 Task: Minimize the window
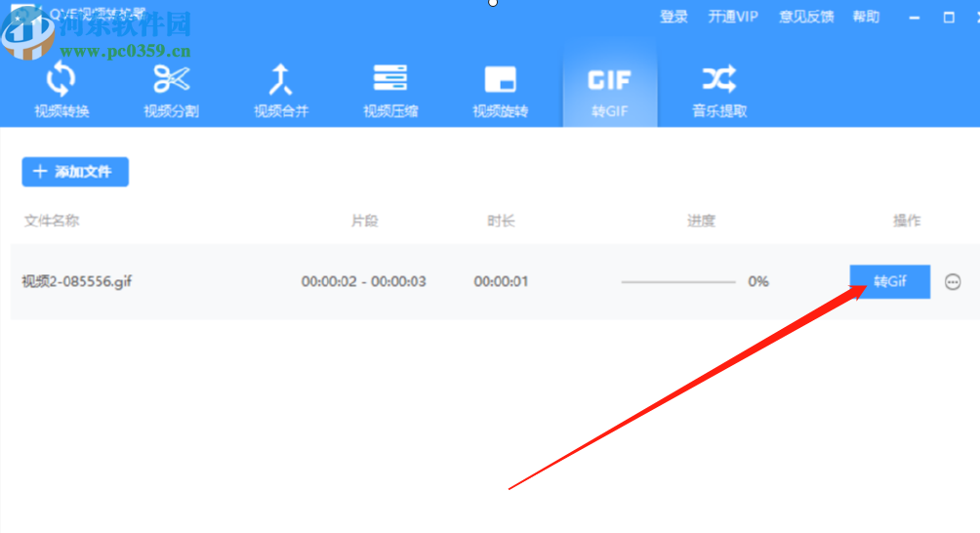(915, 18)
